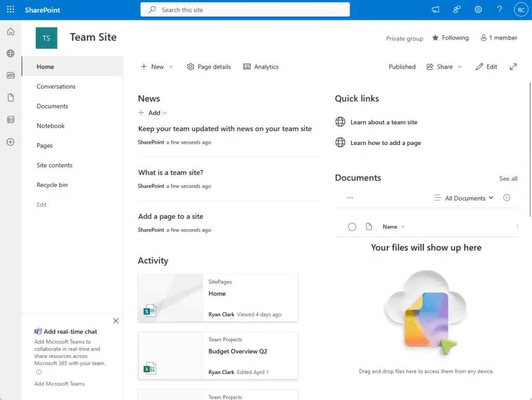The image size is (532, 400).
Task: Open Page details gear button
Action: tap(209, 67)
